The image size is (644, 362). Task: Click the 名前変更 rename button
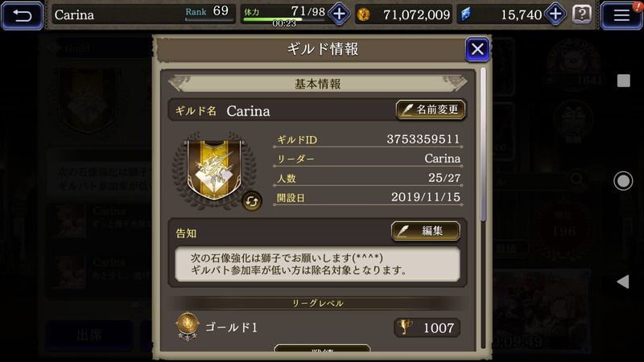(x=431, y=110)
